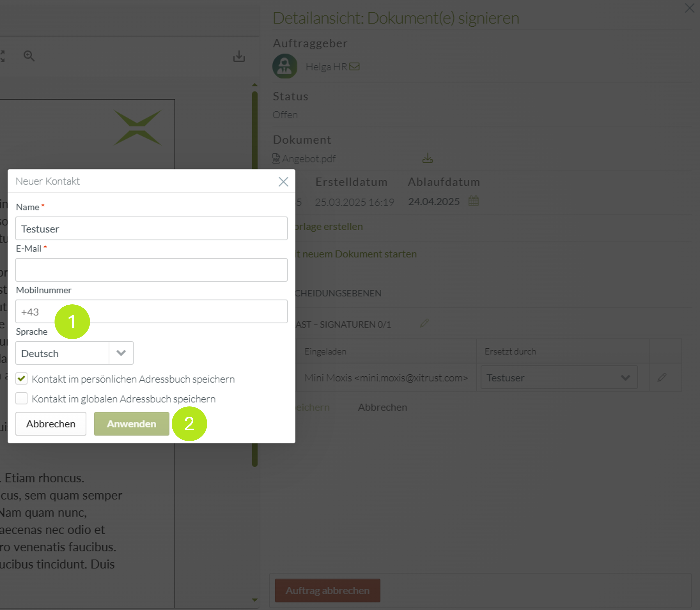Click the pencil icon in the Testuser row
This screenshot has height=610, width=700.
coord(662,377)
